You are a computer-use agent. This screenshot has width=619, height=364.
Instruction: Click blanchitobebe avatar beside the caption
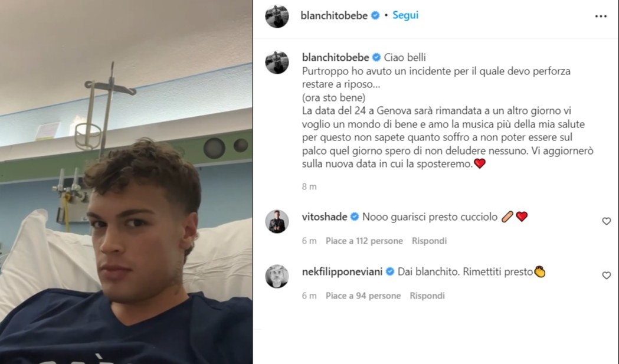click(x=277, y=62)
